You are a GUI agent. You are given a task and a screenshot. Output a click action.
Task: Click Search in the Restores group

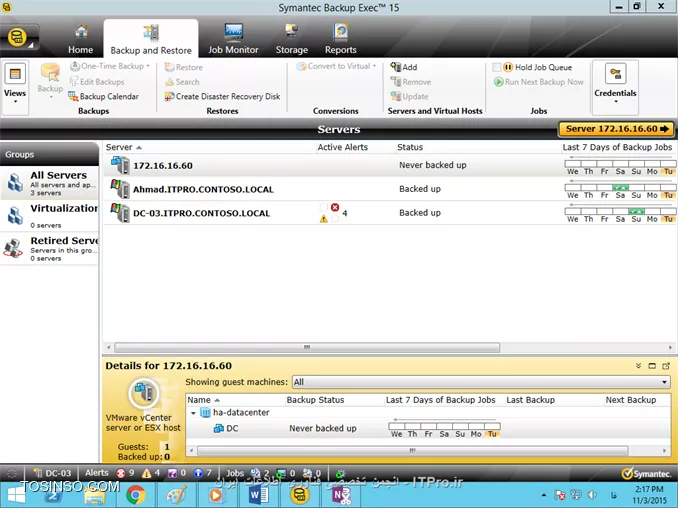182,82
